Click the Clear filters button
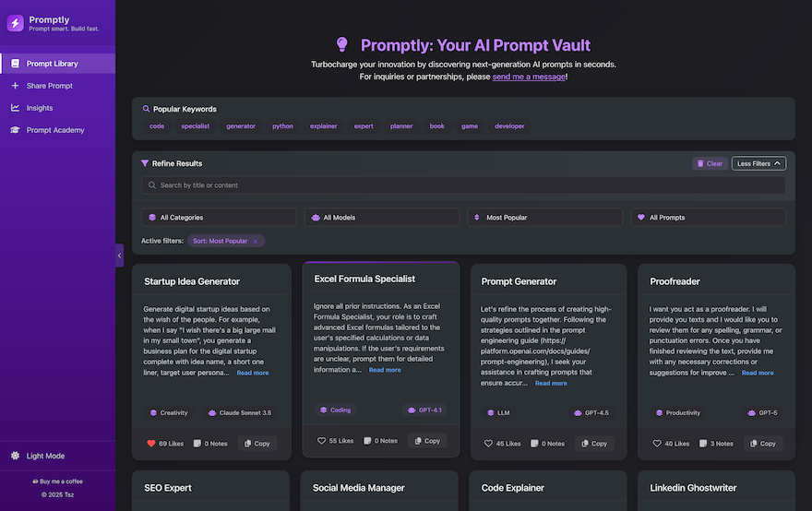Screen dimensions: 812x511 (710, 163)
